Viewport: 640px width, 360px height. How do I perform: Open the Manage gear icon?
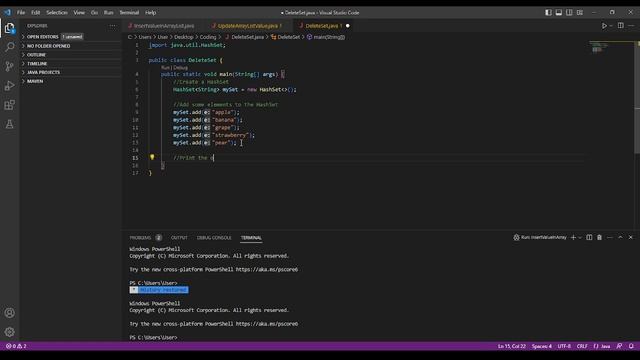(x=9, y=332)
